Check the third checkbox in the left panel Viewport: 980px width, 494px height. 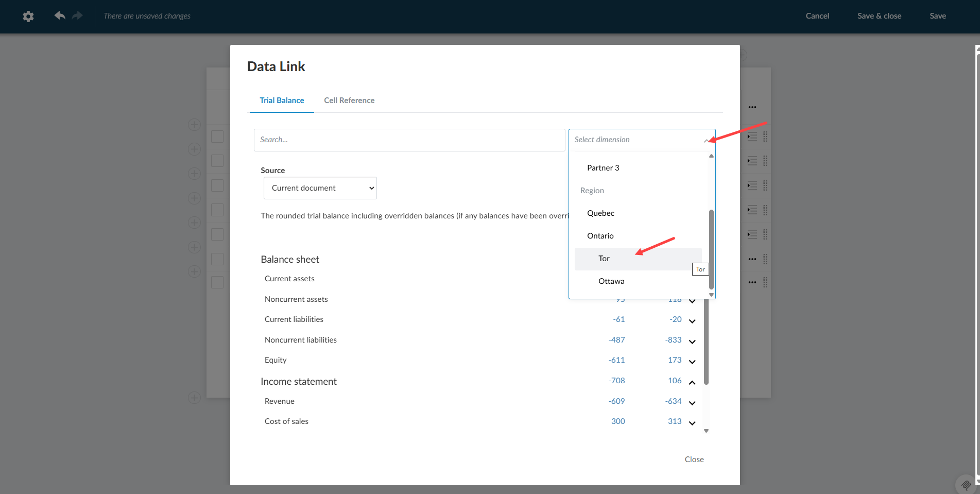click(217, 184)
